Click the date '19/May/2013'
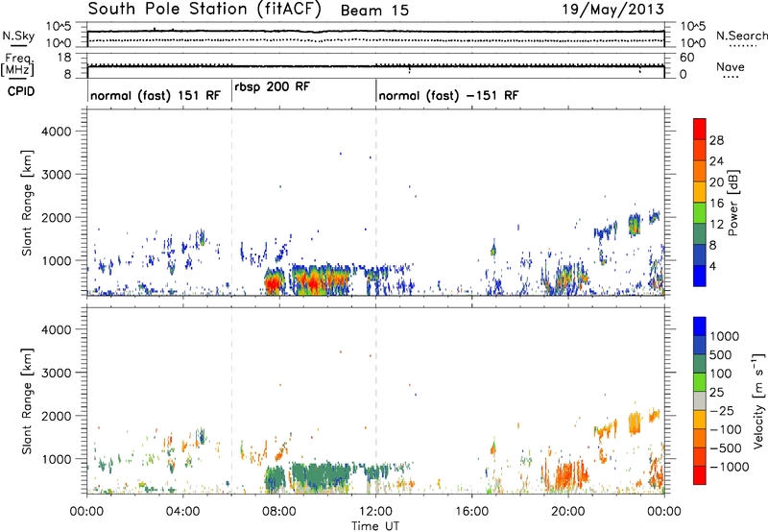The height and width of the screenshot is (532, 768). click(x=612, y=10)
